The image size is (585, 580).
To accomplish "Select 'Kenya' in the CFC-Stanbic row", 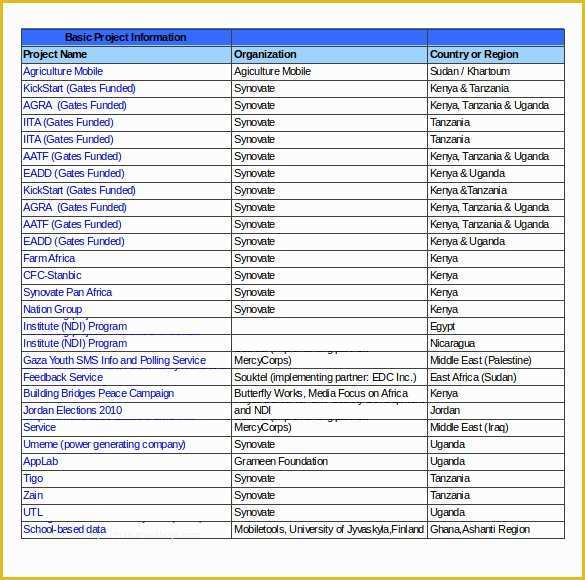I will click(x=444, y=275).
